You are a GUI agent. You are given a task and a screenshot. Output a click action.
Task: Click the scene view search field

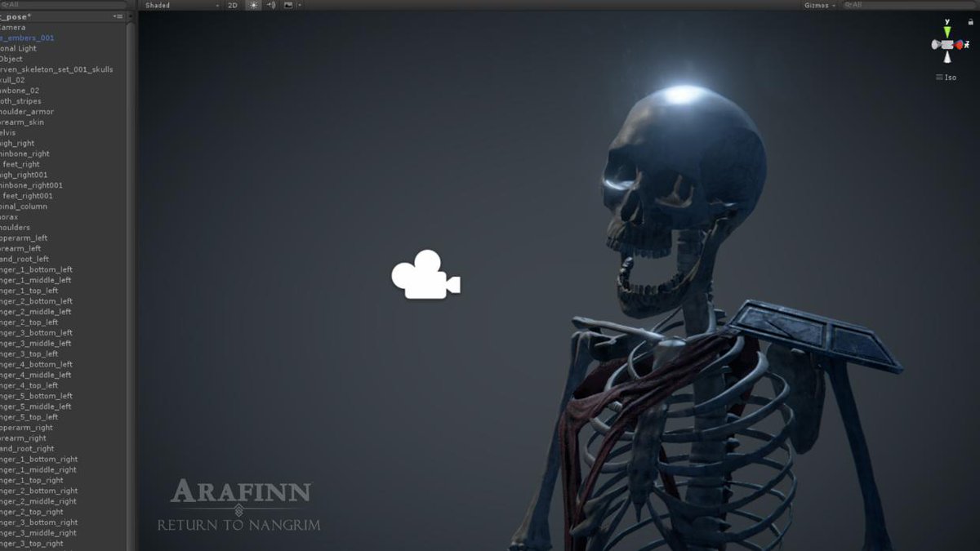910,5
